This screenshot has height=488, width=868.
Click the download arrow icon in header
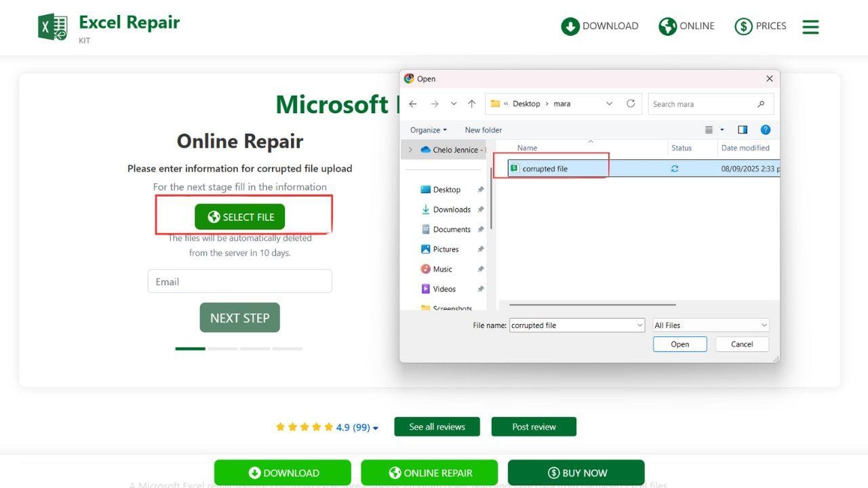click(570, 26)
